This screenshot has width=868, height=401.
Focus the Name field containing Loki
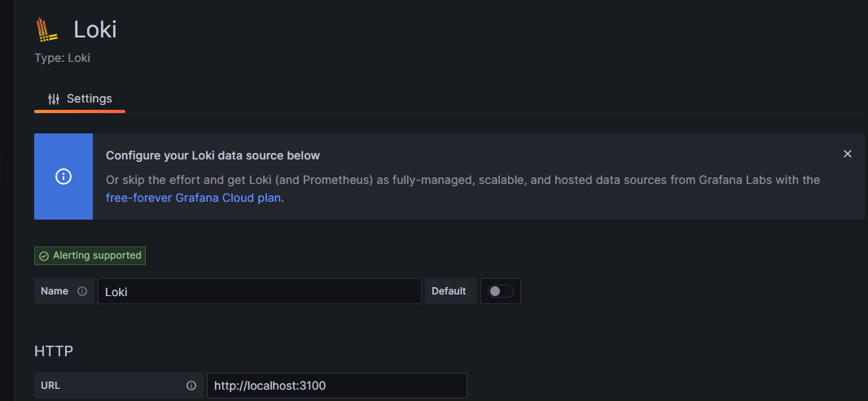coord(260,291)
